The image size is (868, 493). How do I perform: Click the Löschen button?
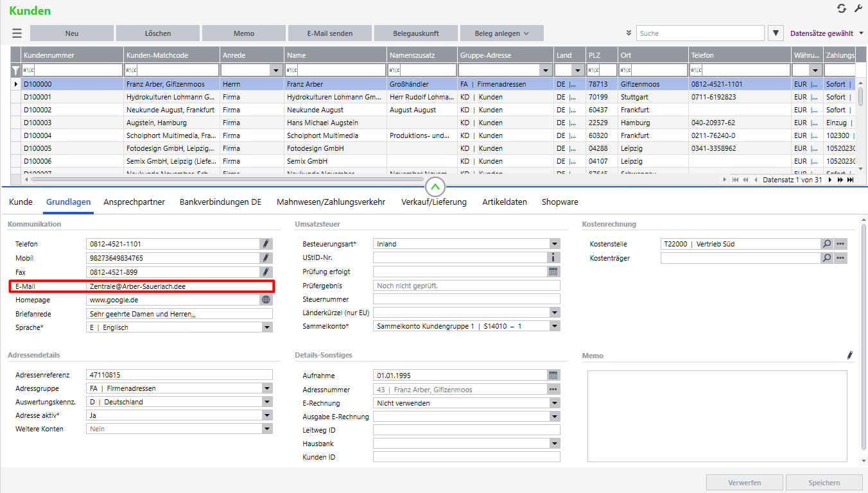158,33
